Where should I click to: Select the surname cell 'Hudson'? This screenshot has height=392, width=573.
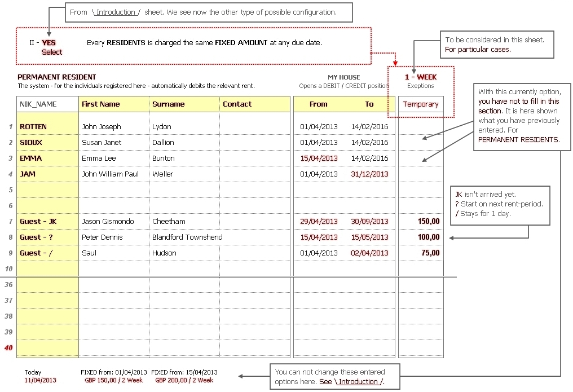184,253
